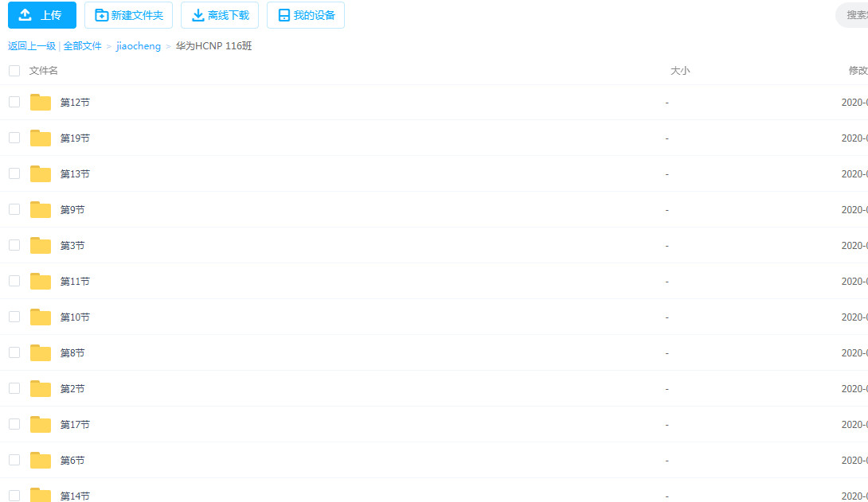Check the box for 第8节
Viewport: 868px width, 502px height.
point(14,352)
